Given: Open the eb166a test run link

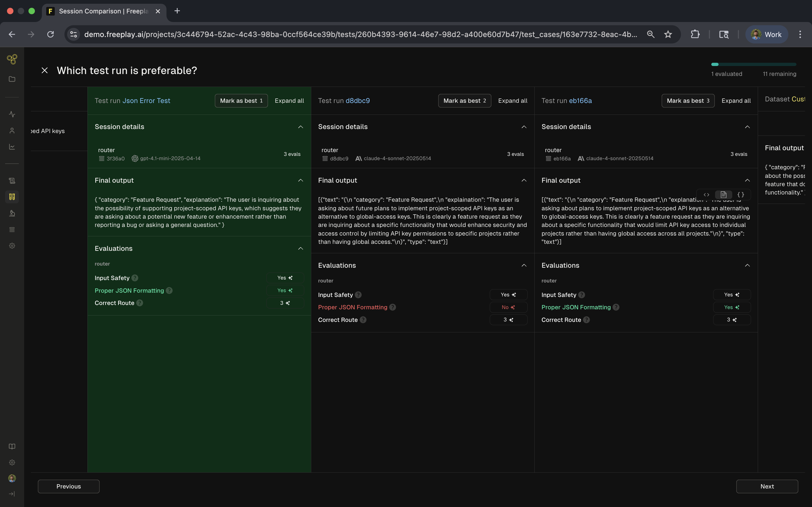Looking at the screenshot, I should click(x=580, y=101).
